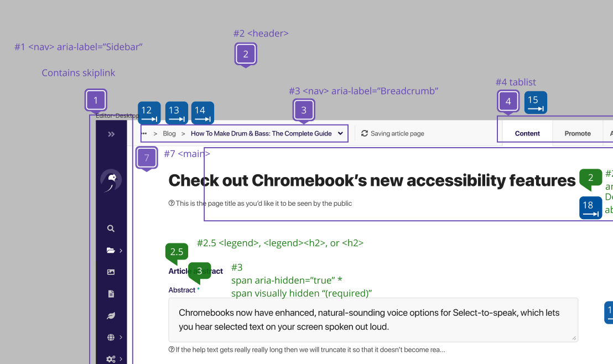Expand the sidebar with the double-chevron icon

pyautogui.click(x=111, y=134)
